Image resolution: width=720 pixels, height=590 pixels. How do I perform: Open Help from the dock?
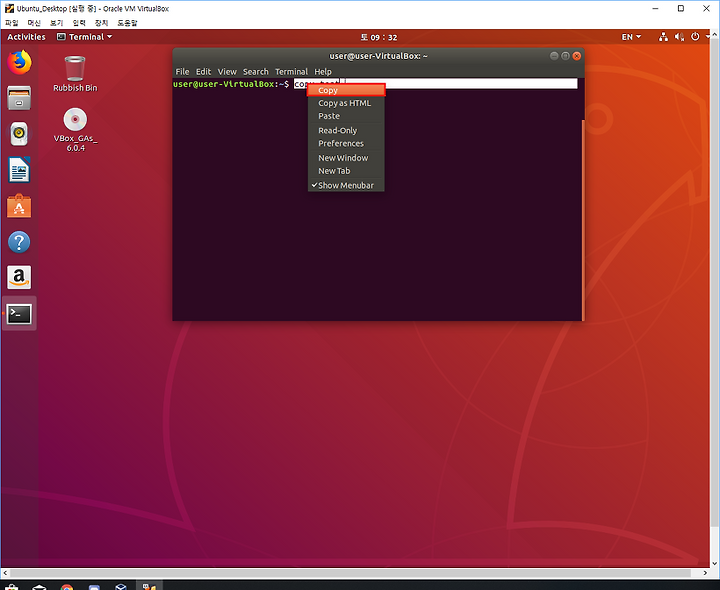[19, 242]
